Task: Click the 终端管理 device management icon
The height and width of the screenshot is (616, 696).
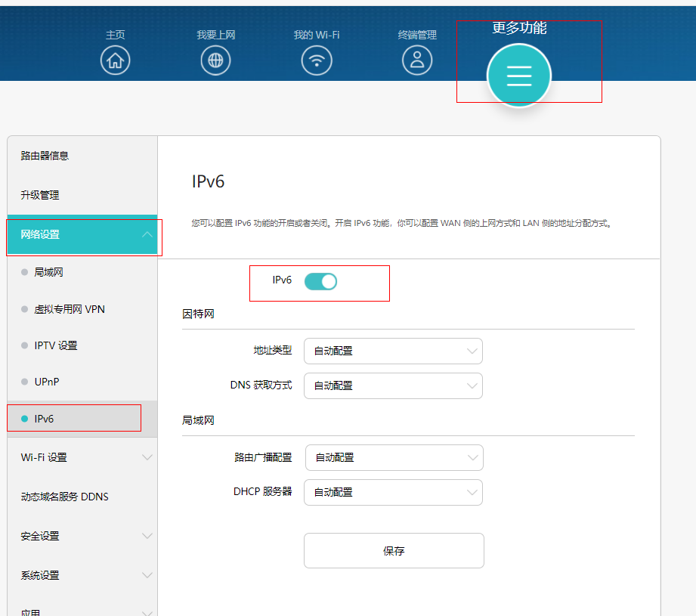Action: [417, 60]
